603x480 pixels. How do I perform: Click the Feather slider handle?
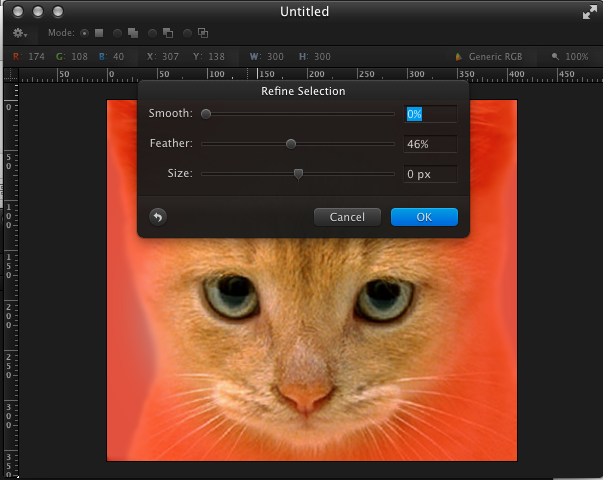pos(291,144)
